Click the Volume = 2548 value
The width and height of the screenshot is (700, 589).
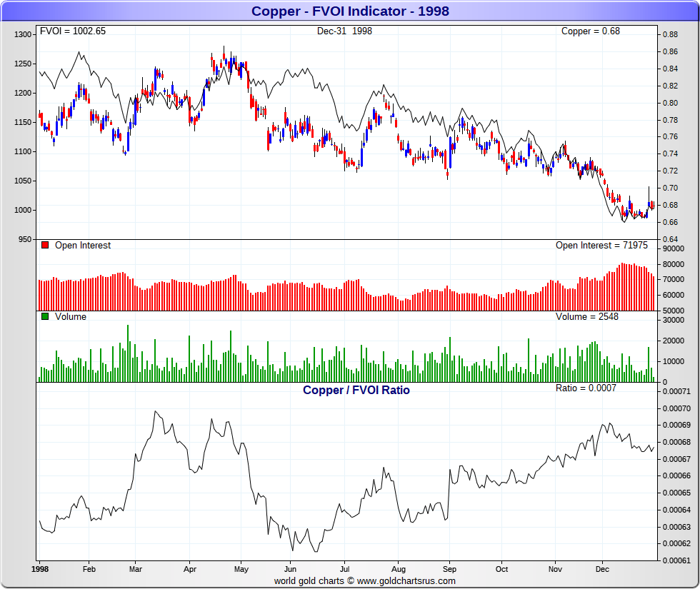click(586, 316)
